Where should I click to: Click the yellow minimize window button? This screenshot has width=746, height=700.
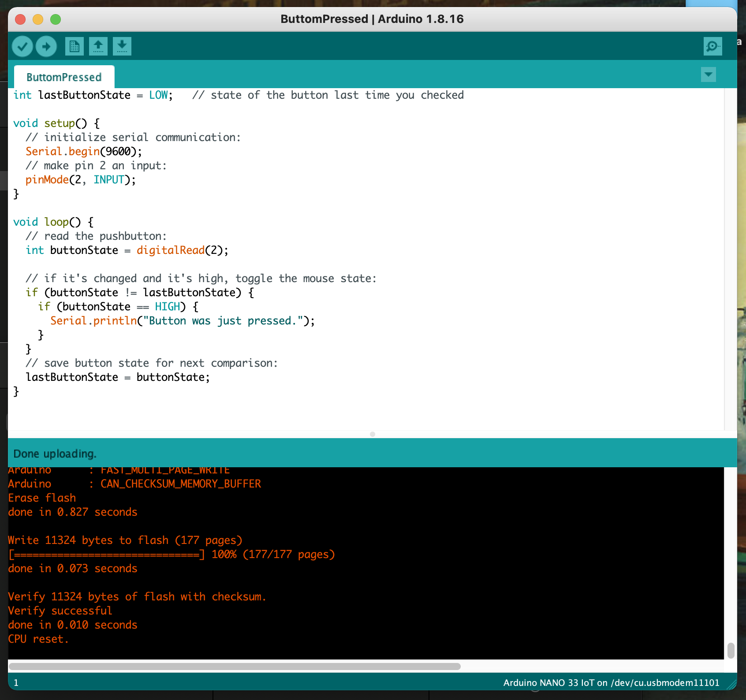tap(38, 19)
